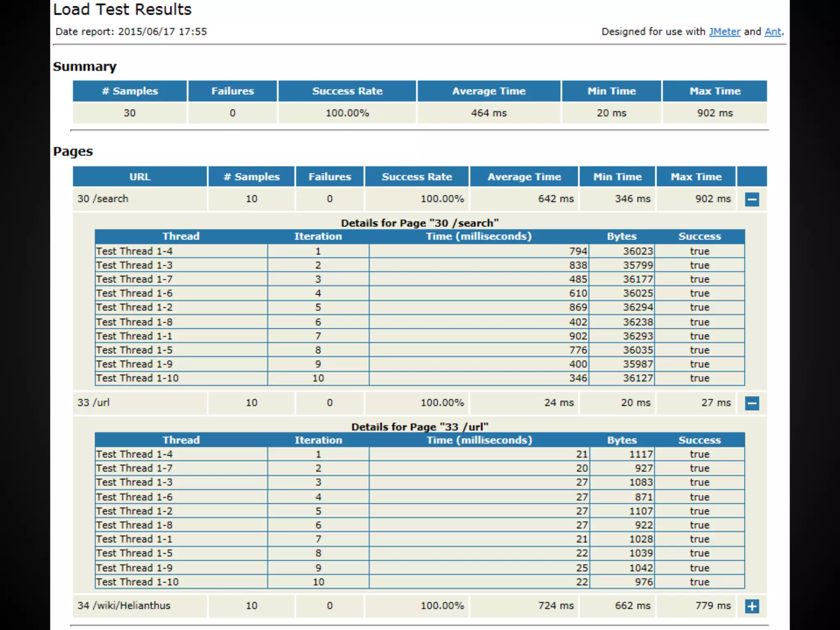Collapse the 30 /search page details
The width and height of the screenshot is (840, 630).
click(752, 200)
